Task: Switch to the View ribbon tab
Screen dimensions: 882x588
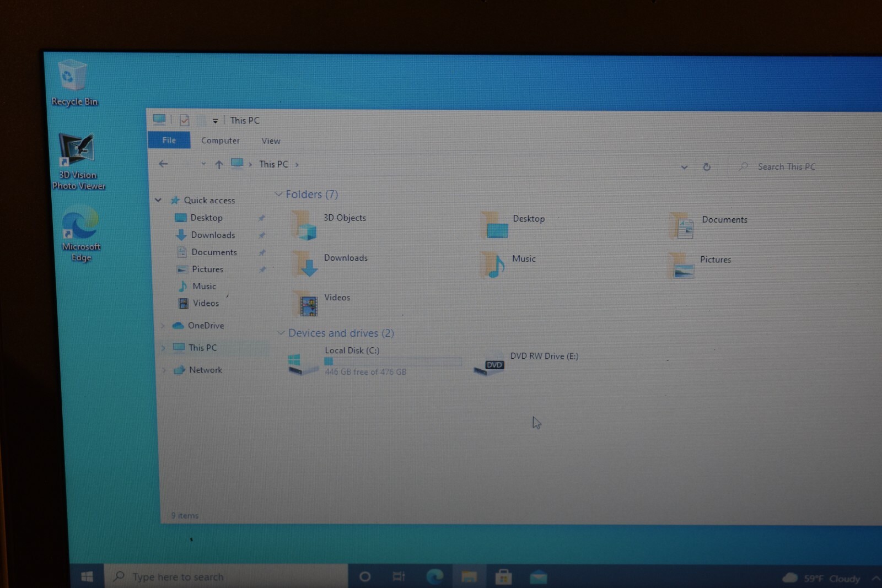Action: [271, 141]
